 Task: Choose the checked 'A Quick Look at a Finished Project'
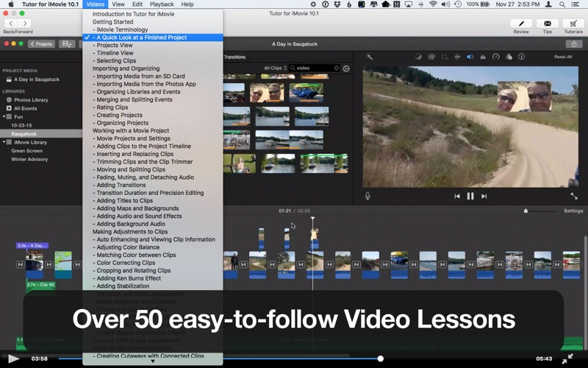pos(153,38)
